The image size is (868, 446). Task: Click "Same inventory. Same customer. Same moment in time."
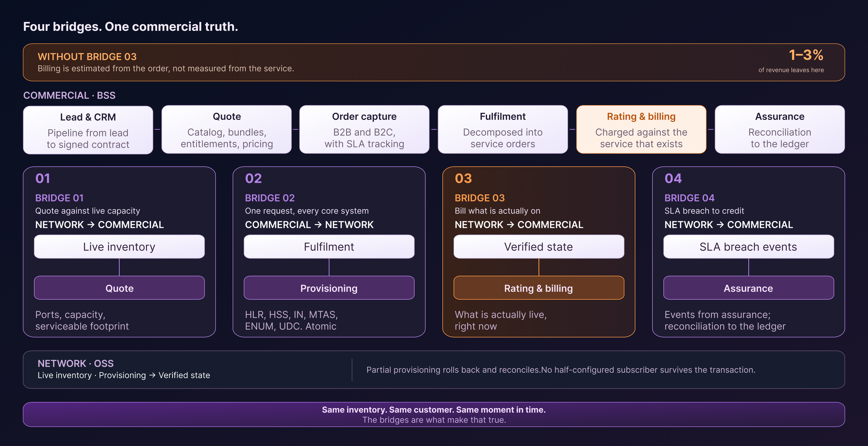click(x=434, y=410)
